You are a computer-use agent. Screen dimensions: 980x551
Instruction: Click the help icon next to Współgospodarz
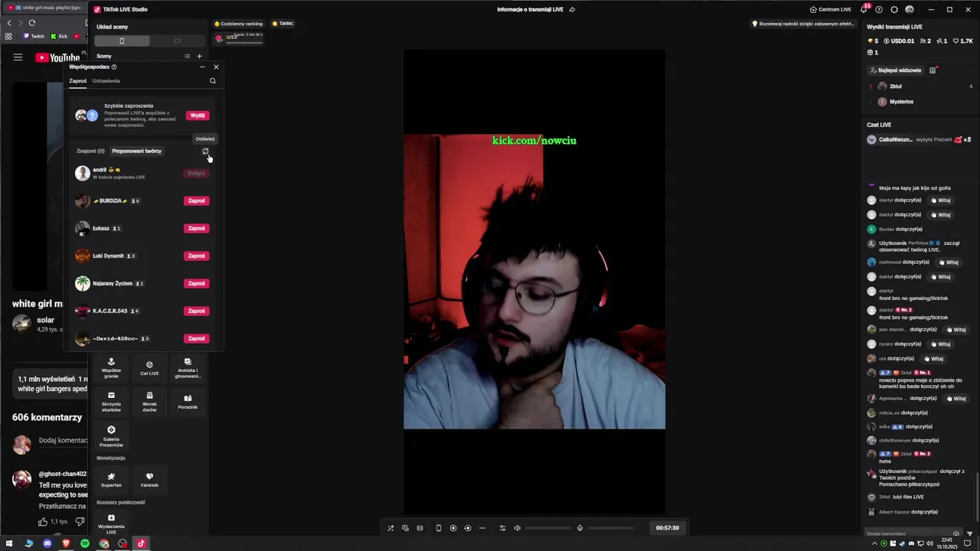click(114, 67)
